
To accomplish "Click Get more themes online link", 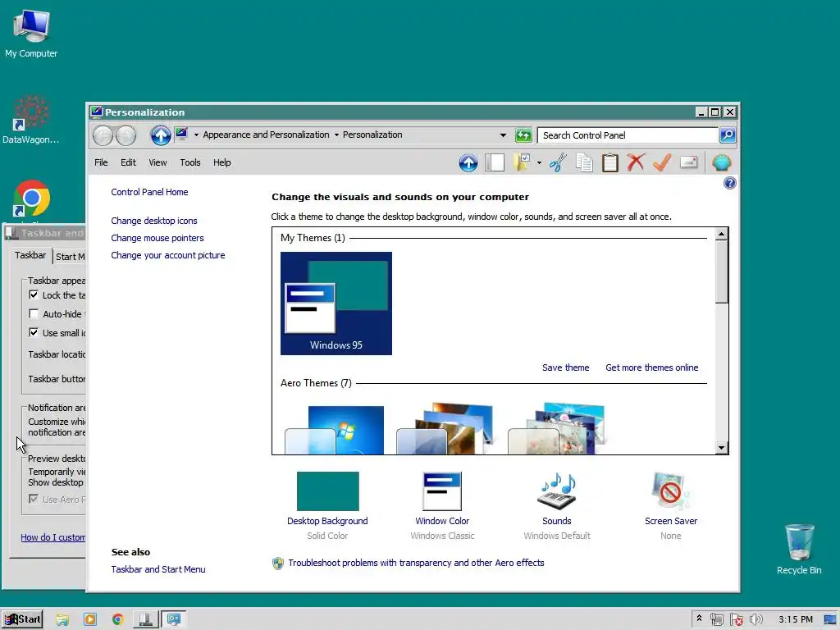I will click(651, 367).
